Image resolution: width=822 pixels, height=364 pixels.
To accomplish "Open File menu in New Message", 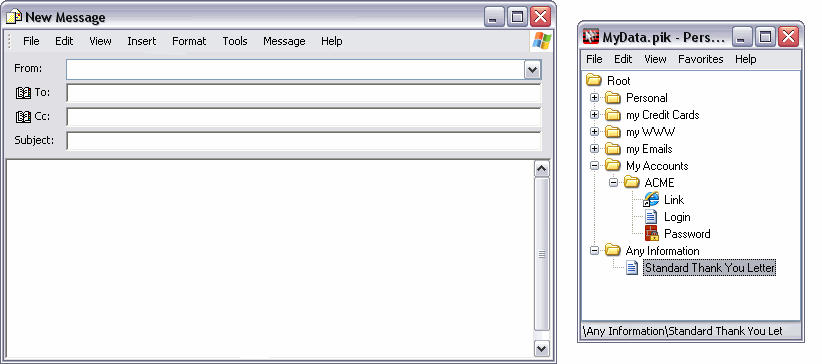I will [x=31, y=41].
